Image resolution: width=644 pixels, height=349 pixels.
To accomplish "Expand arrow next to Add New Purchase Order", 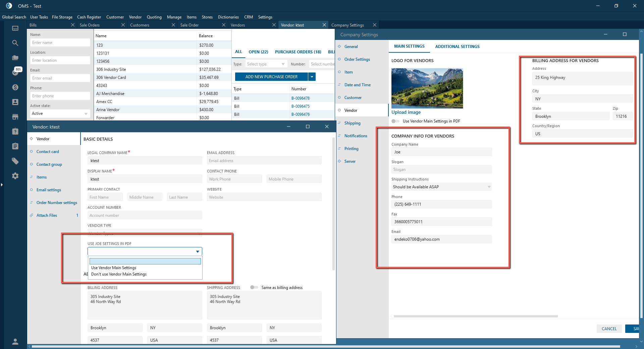I will (312, 77).
